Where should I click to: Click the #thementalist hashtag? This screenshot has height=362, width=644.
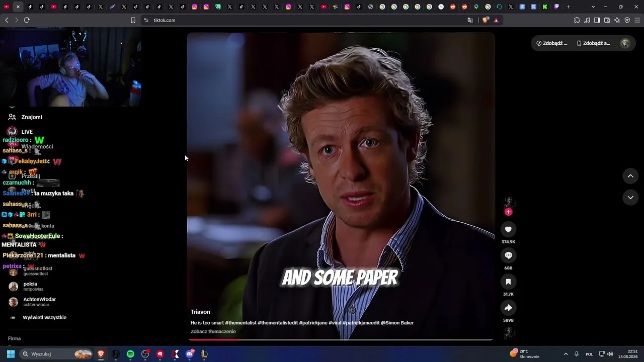[240, 323]
